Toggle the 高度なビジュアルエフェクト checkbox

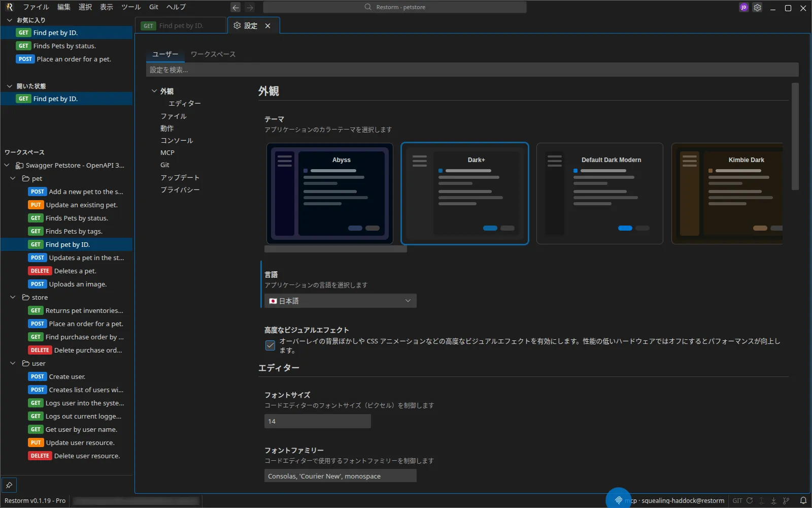tap(270, 345)
